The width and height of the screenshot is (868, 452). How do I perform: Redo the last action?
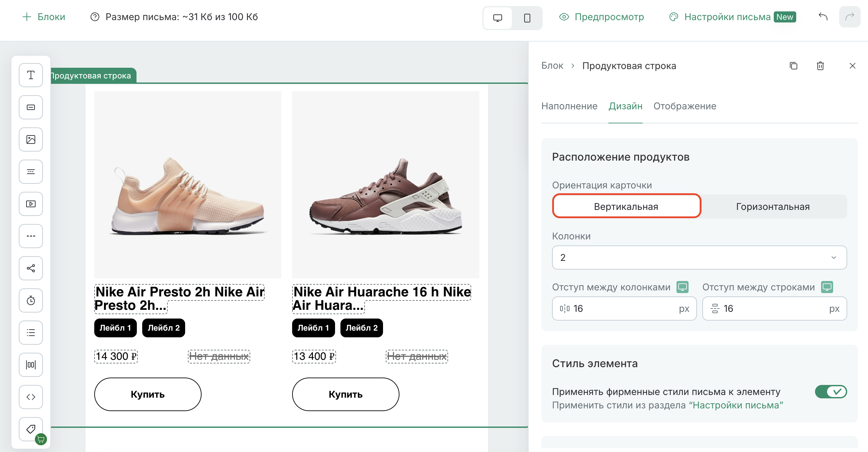(x=850, y=17)
